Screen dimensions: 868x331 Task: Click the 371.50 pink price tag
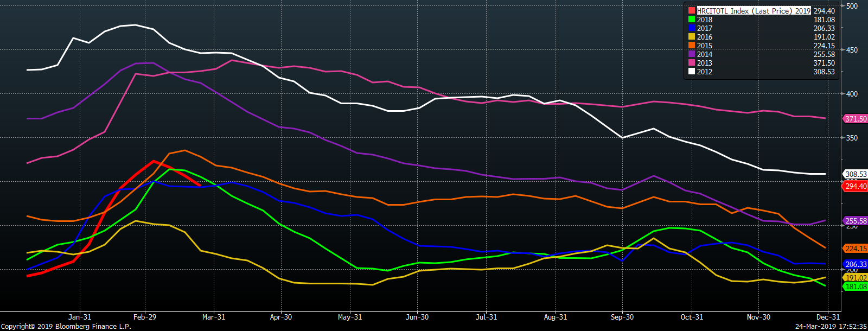pos(856,119)
